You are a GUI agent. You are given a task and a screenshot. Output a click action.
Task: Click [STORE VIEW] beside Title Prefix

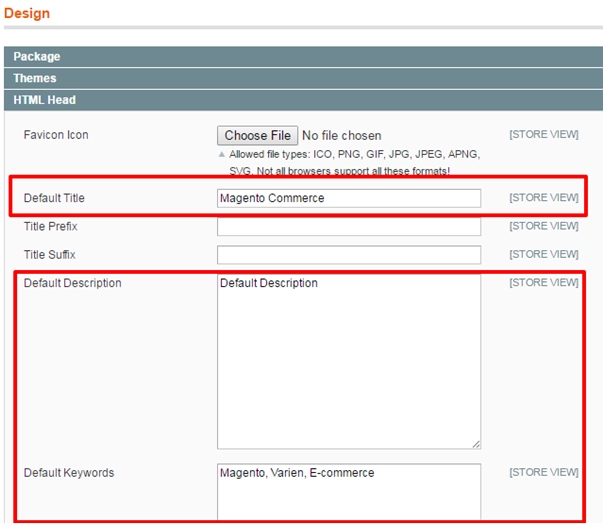pos(544,226)
